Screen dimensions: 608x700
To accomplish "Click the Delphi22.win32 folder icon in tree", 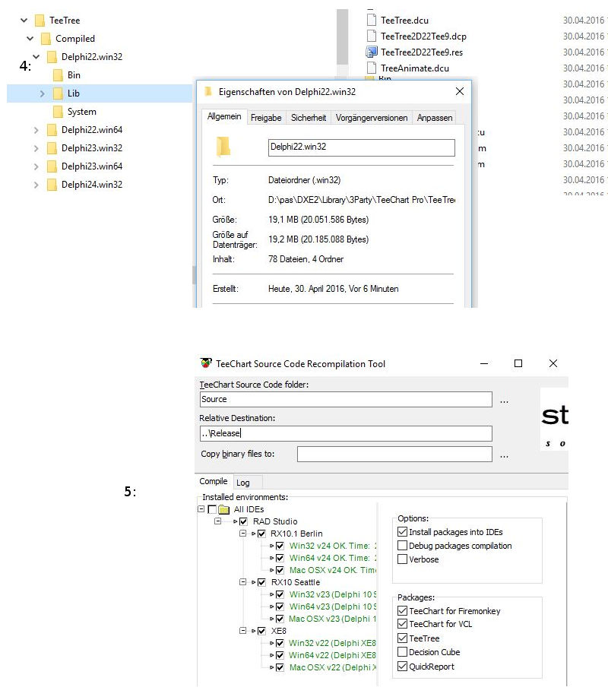I will click(52, 57).
